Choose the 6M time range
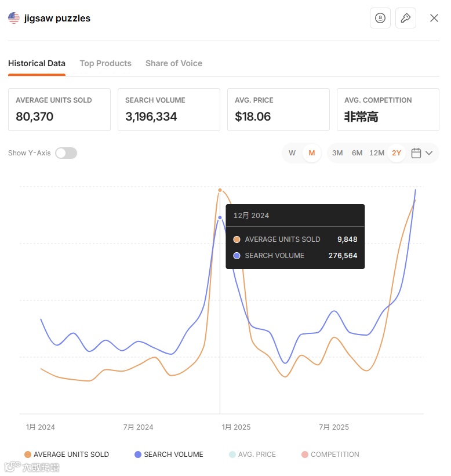The image size is (451, 476). pos(357,153)
